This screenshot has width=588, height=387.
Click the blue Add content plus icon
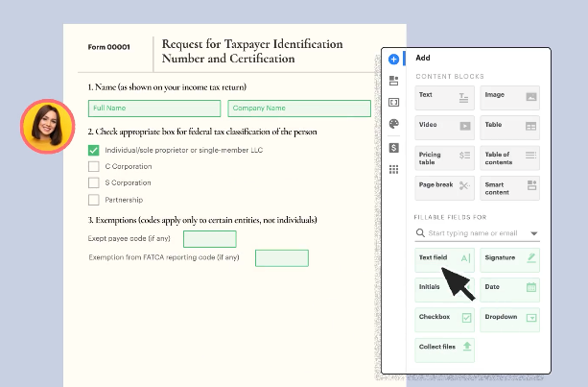click(x=393, y=59)
